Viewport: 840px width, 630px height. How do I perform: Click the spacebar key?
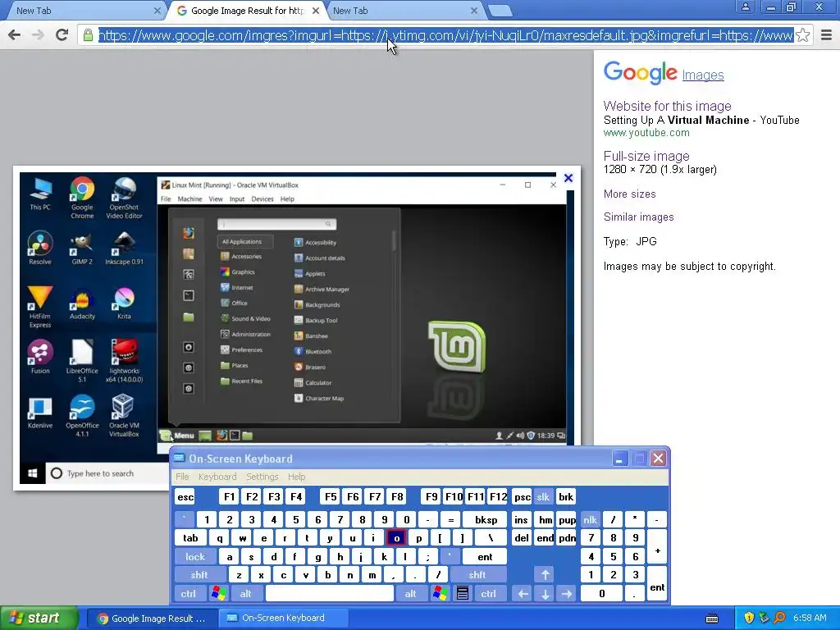(330, 594)
